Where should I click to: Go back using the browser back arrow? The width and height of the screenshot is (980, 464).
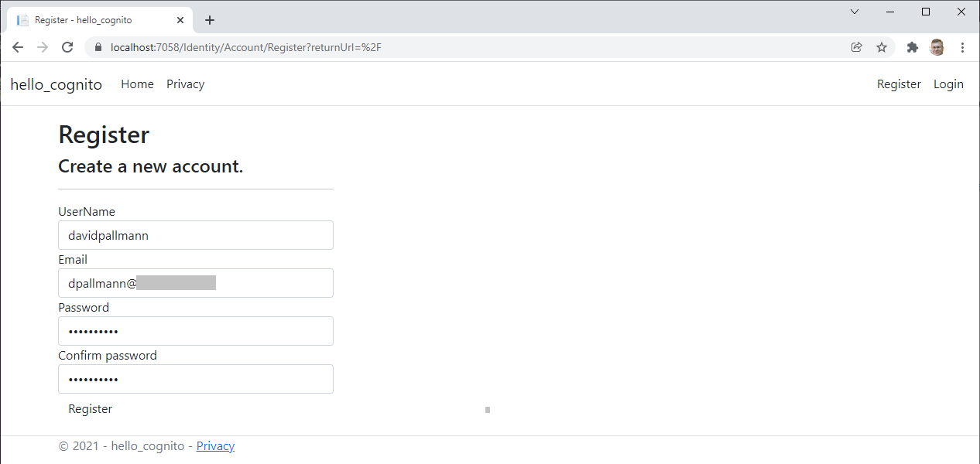click(x=18, y=47)
